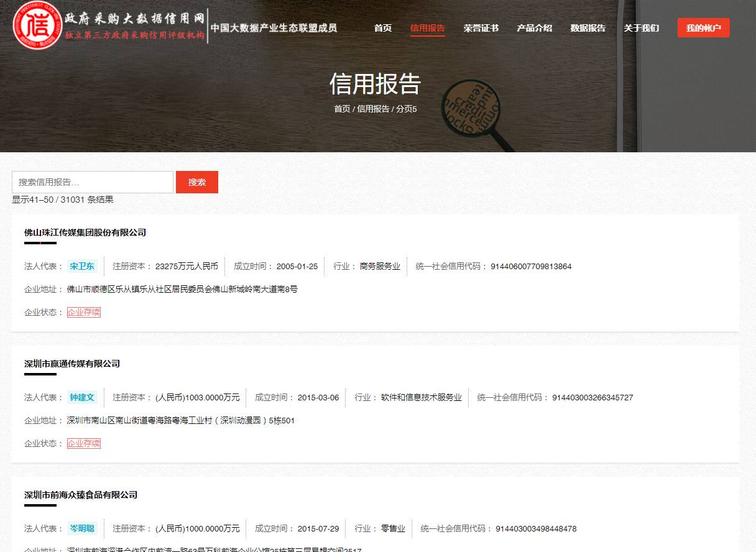Open the 首页 menu item

(x=383, y=28)
